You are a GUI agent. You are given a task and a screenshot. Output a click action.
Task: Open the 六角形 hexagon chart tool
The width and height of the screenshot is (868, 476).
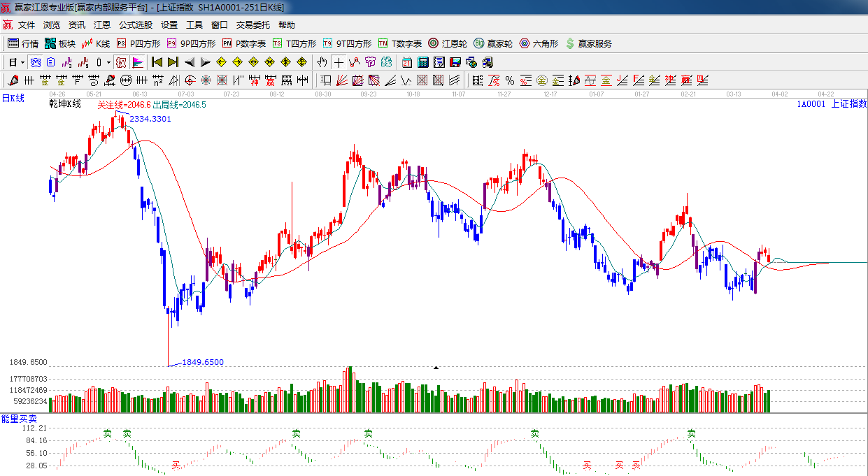[525, 43]
